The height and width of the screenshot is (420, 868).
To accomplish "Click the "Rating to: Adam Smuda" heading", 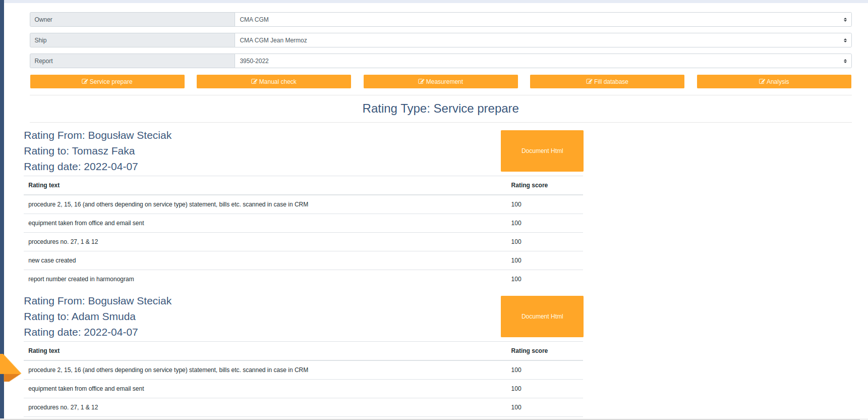I will [80, 317].
